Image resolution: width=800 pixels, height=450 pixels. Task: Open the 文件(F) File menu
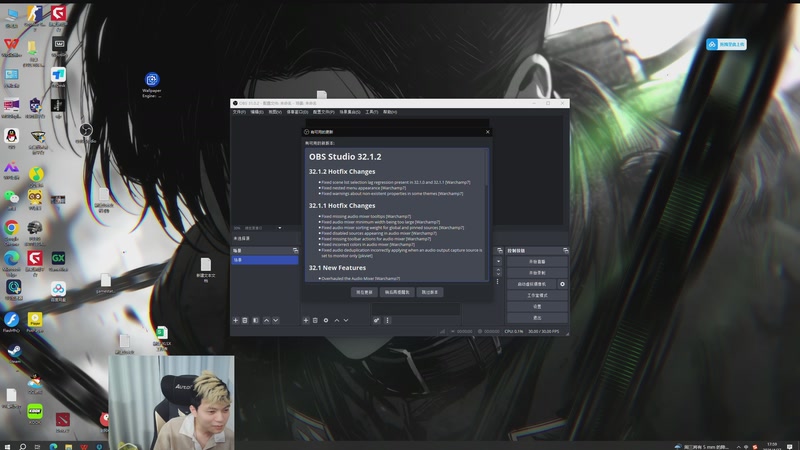click(239, 112)
